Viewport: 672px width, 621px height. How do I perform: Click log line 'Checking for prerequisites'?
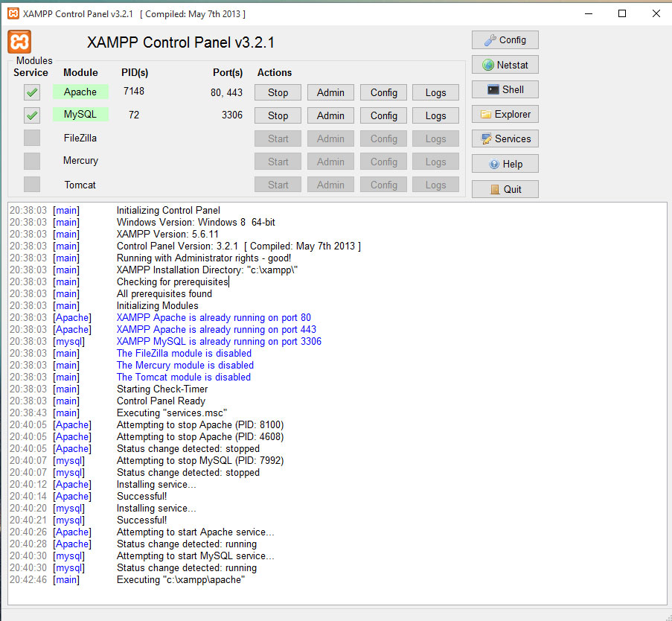tap(173, 281)
